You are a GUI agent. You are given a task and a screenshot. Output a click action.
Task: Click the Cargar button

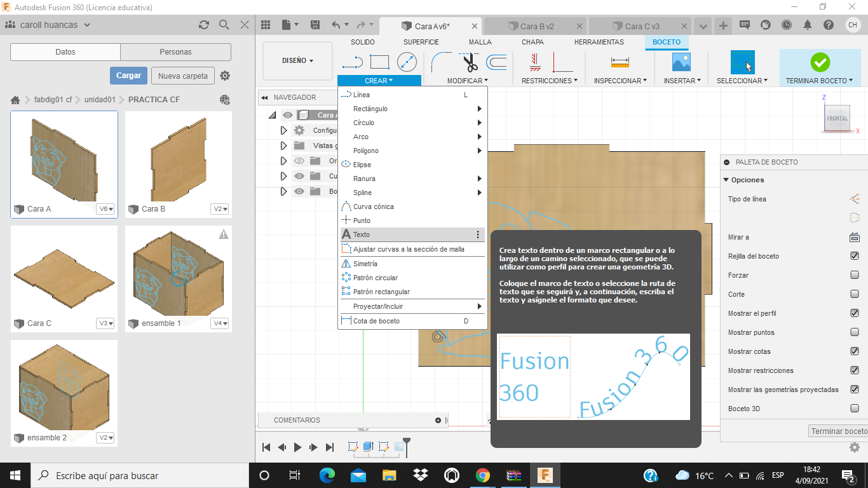(128, 76)
